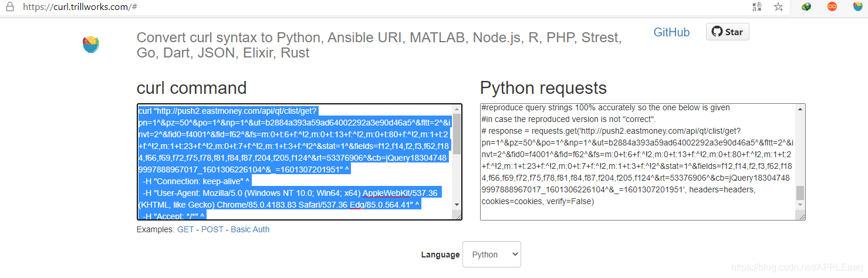This screenshot has width=868, height=278.
Task: Click the translate page icon
Action: coord(757,7)
